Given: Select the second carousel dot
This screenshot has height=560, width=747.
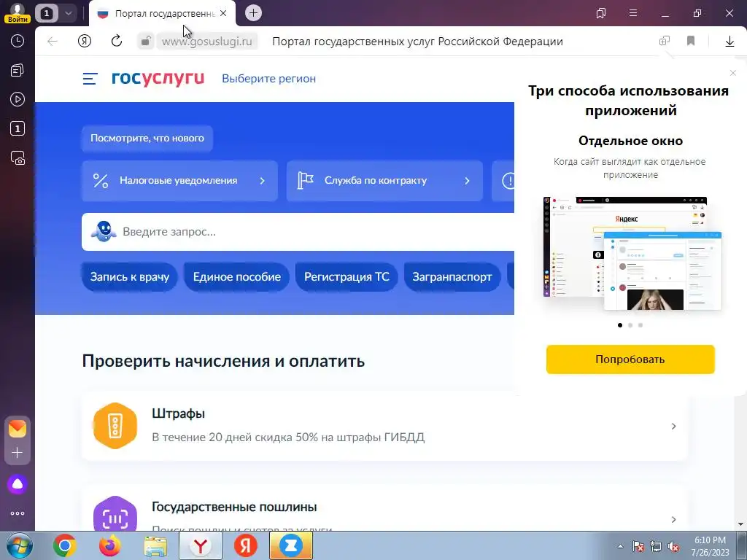Looking at the screenshot, I should pos(630,325).
